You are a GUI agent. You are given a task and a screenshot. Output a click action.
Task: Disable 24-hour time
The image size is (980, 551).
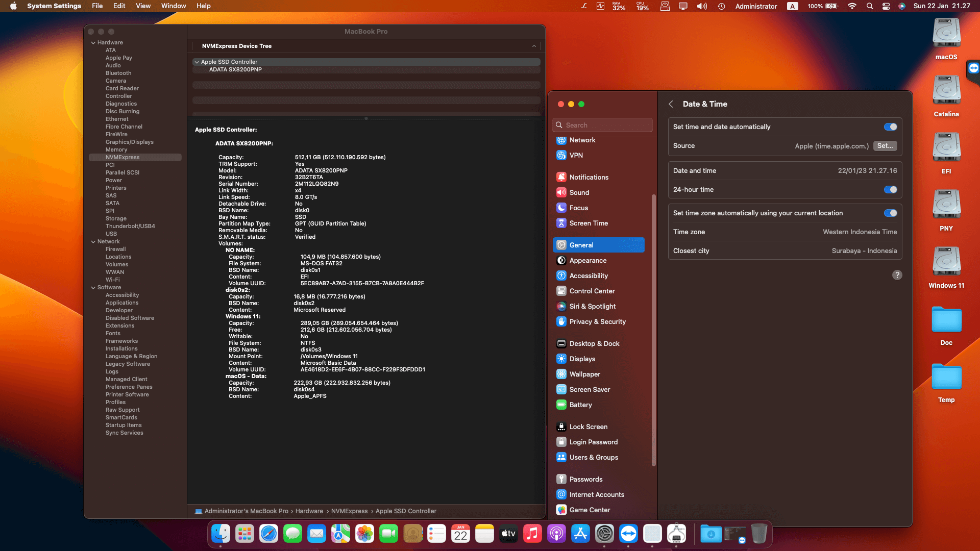(x=891, y=189)
